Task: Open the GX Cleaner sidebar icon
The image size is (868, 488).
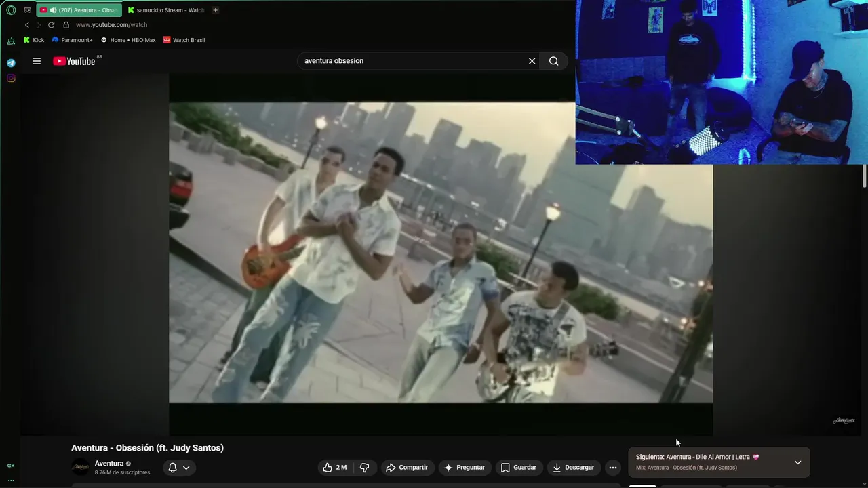Action: pos(11,41)
